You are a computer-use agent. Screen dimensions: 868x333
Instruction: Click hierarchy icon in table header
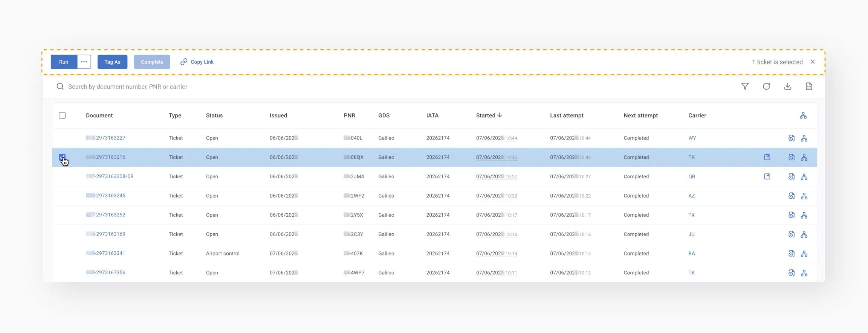(803, 116)
